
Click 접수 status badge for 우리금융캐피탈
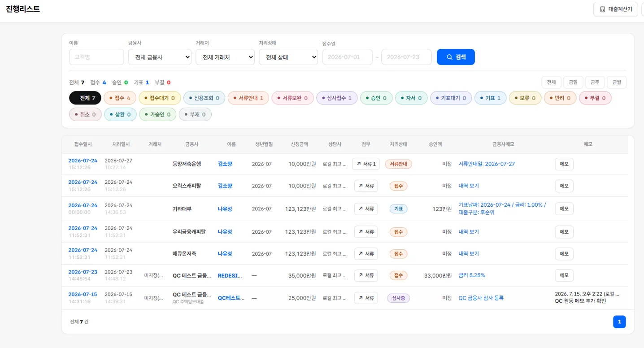pyautogui.click(x=398, y=232)
